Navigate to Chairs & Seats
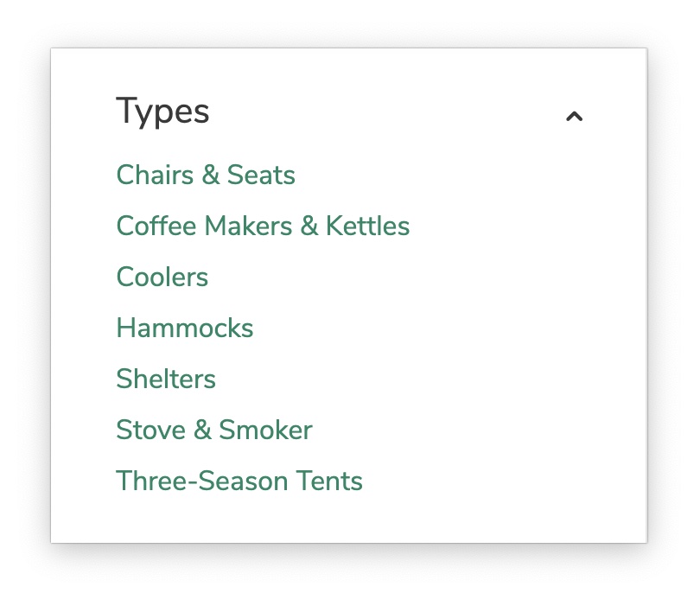Image resolution: width=700 pixels, height=593 pixels. (206, 175)
